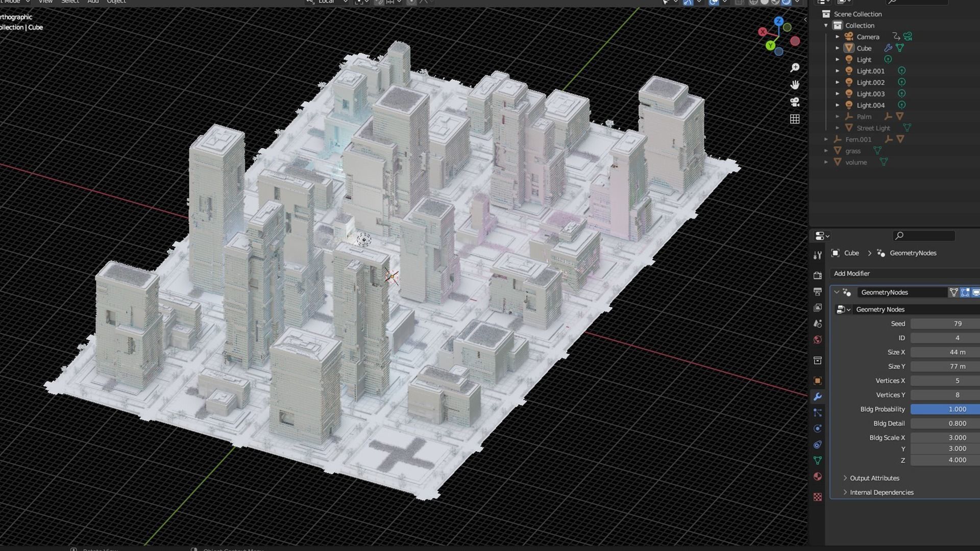Open the Material properties tab
The width and height of the screenshot is (980, 551).
click(x=818, y=477)
